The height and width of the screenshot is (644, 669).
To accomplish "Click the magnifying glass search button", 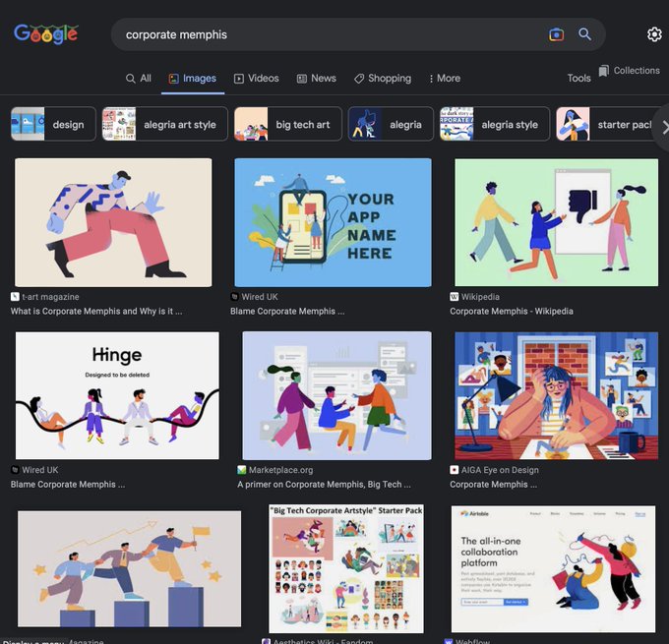I will click(584, 34).
